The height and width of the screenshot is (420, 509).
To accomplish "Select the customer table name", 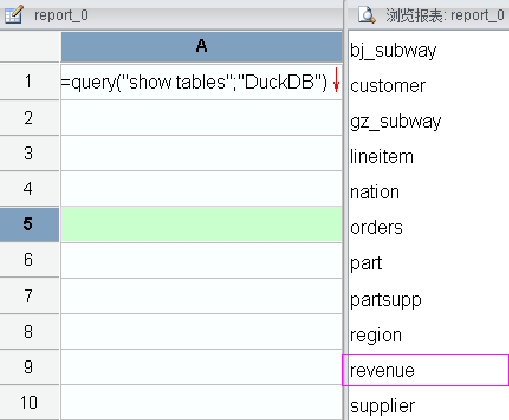I will click(x=388, y=86).
